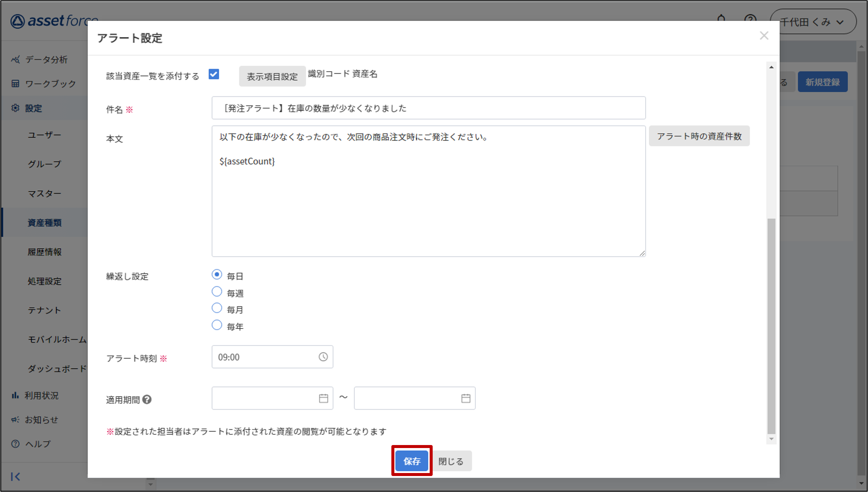
Task: Click the dialog scrollbar up arrow
Action: 771,67
